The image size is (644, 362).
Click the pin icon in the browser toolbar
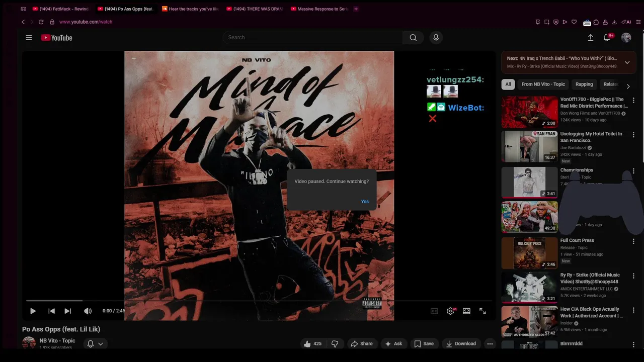(538, 22)
